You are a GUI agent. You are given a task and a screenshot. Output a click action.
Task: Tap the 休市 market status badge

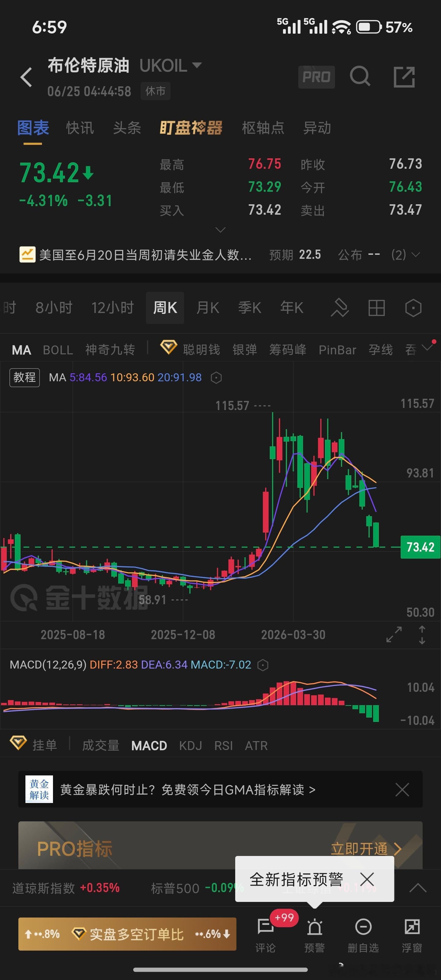pyautogui.click(x=155, y=91)
